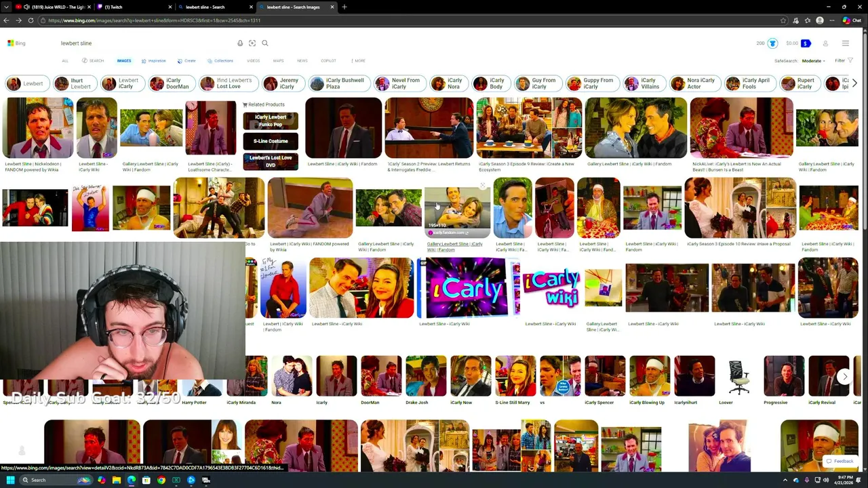Open the account sign-in person icon
The height and width of the screenshot is (488, 868).
pyautogui.click(x=825, y=43)
